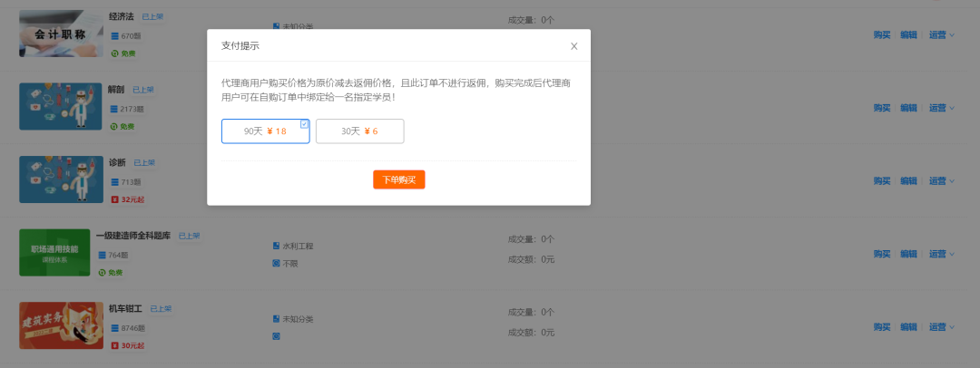This screenshot has height=368, width=980.
Task: Click 成交额: 0元 for 机车钳工
Action: click(531, 333)
